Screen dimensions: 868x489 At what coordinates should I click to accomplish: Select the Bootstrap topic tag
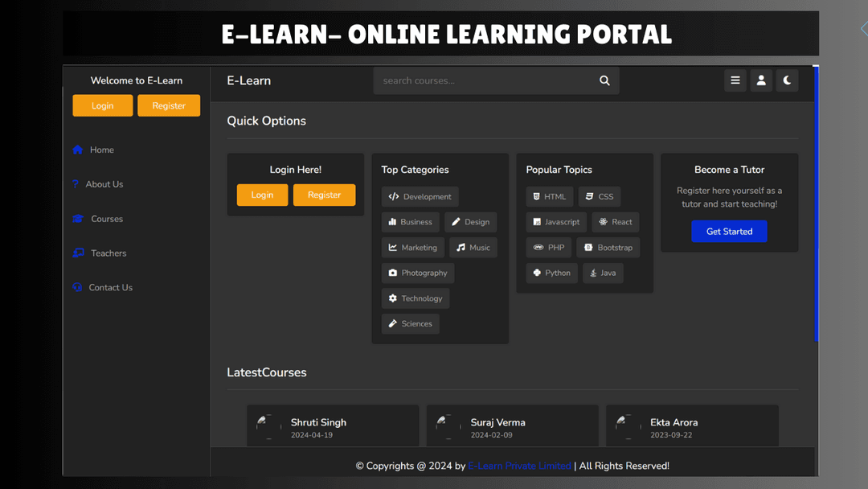pos(608,248)
